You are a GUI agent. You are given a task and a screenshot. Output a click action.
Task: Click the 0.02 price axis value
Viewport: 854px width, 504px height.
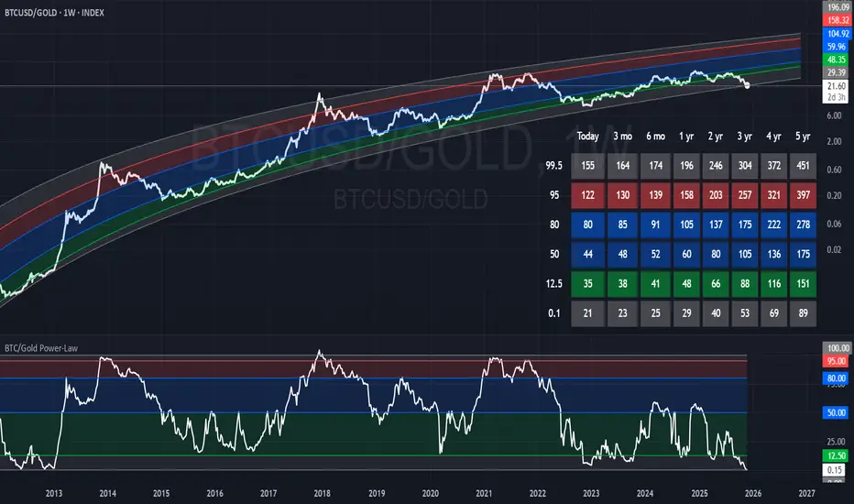coord(834,249)
